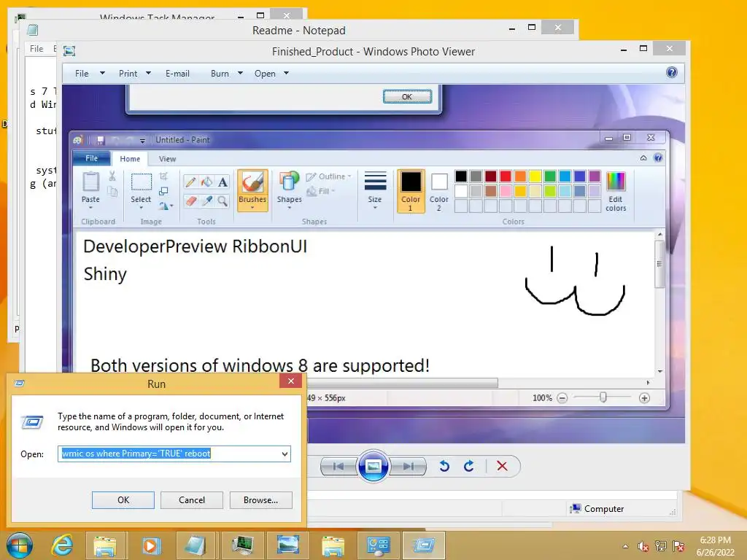
Task: Open the Shapes gallery in Paint
Action: point(289,190)
